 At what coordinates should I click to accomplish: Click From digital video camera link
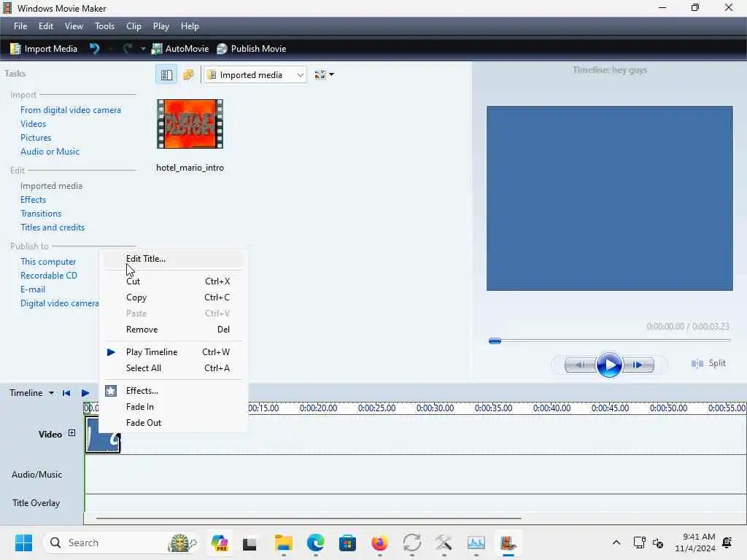tap(71, 110)
